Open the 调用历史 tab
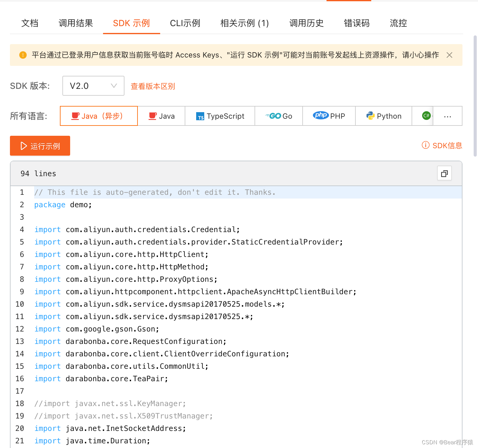The image size is (478, 448). [306, 23]
